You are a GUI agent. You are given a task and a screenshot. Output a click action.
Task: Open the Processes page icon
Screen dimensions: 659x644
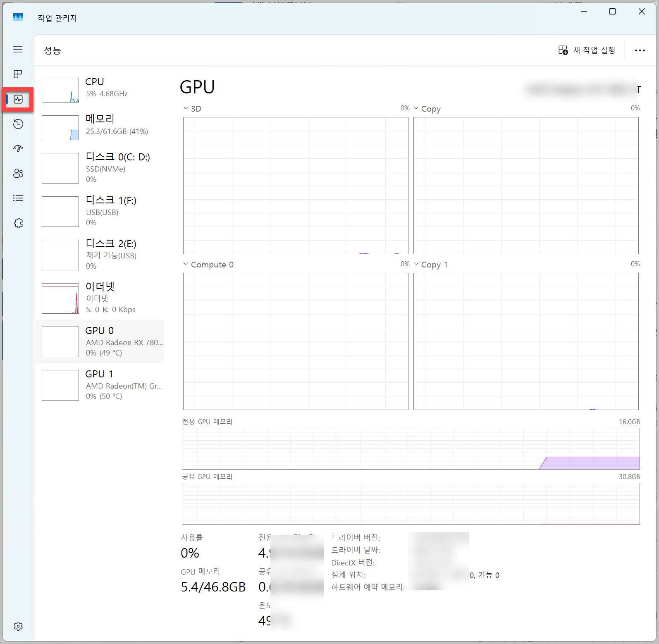click(18, 74)
